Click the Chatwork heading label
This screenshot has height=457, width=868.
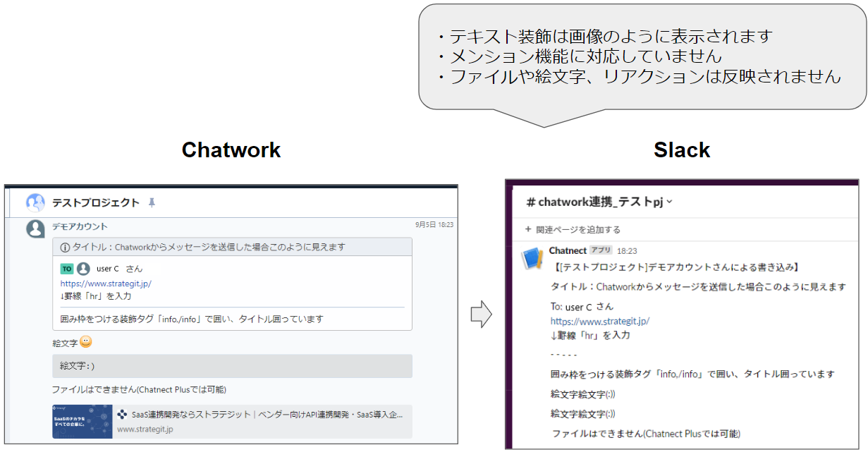231,150
